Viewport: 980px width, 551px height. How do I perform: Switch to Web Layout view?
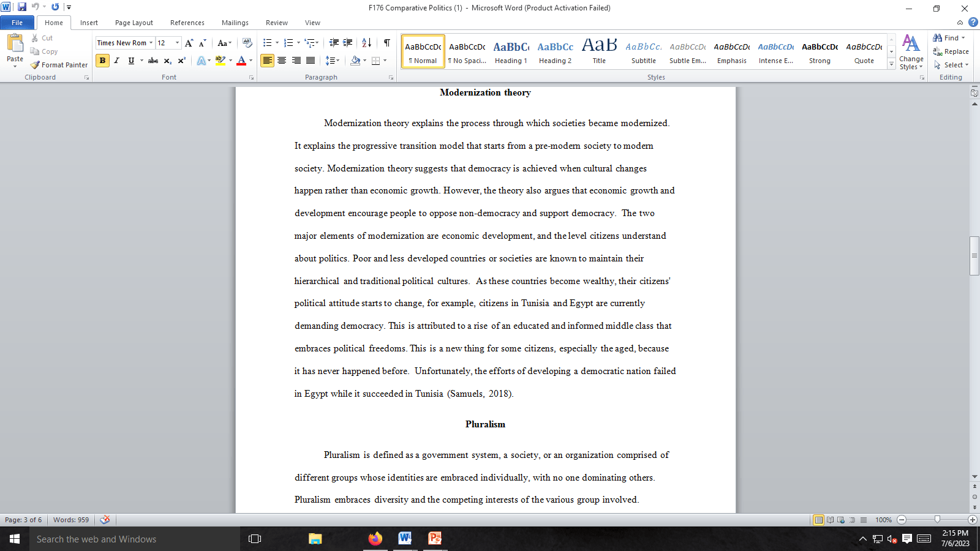pyautogui.click(x=841, y=520)
